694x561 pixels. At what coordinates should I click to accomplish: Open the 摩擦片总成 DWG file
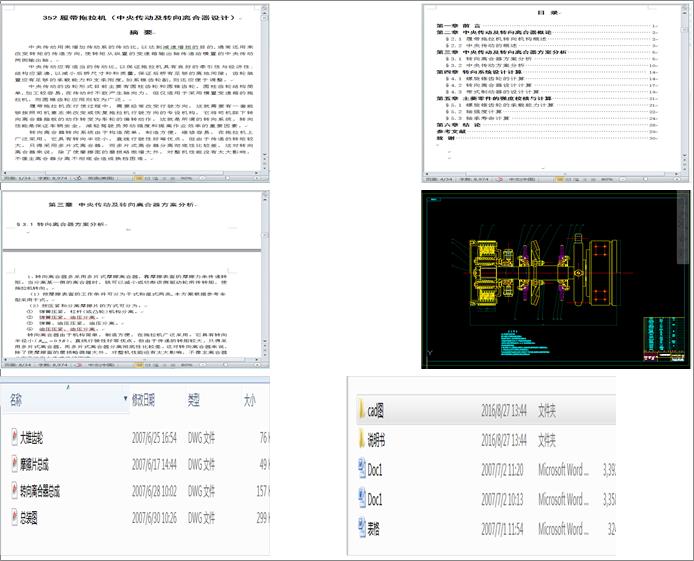click(x=34, y=464)
